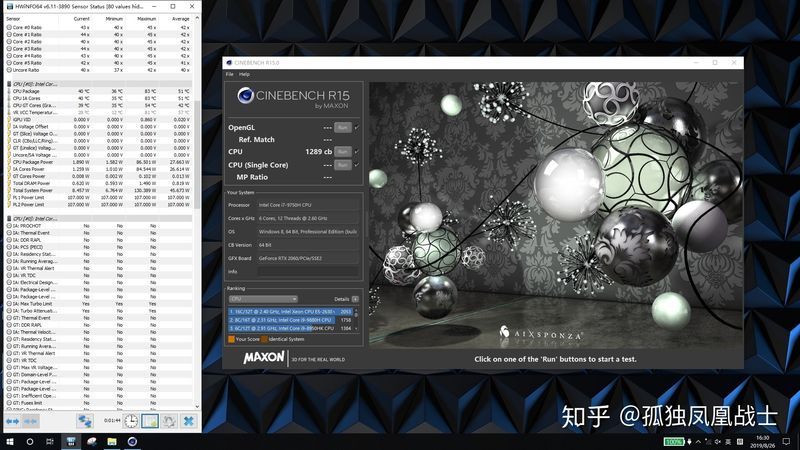
Task: Switch to Cinebench taskbar icon
Action: [132, 441]
